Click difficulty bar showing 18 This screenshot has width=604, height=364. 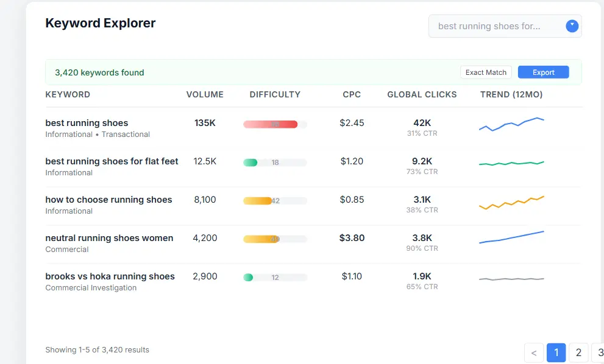pos(275,163)
